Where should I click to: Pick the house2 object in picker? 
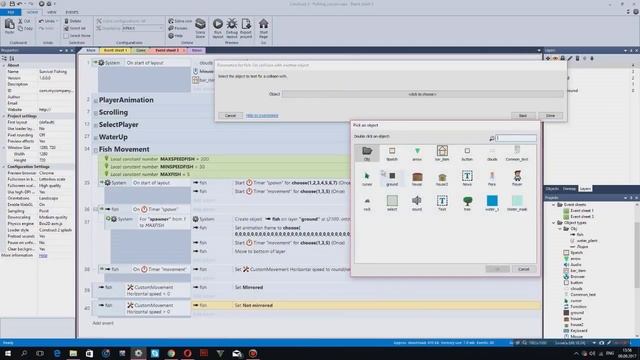pos(442,179)
